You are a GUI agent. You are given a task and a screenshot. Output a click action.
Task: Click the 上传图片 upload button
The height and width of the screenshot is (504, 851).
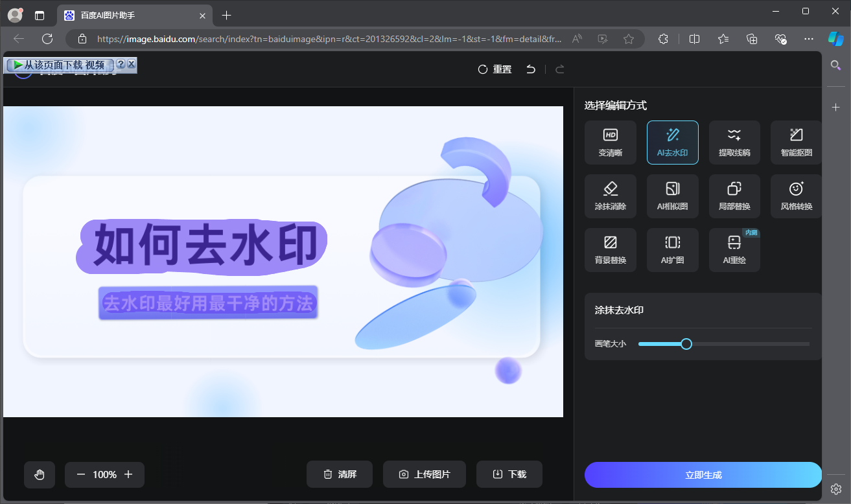pos(424,474)
